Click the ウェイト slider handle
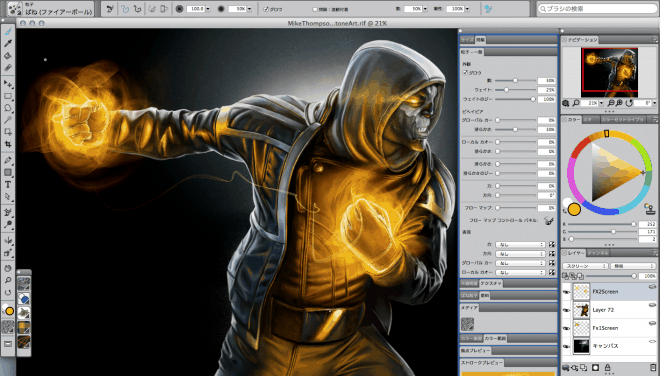 tap(506, 90)
